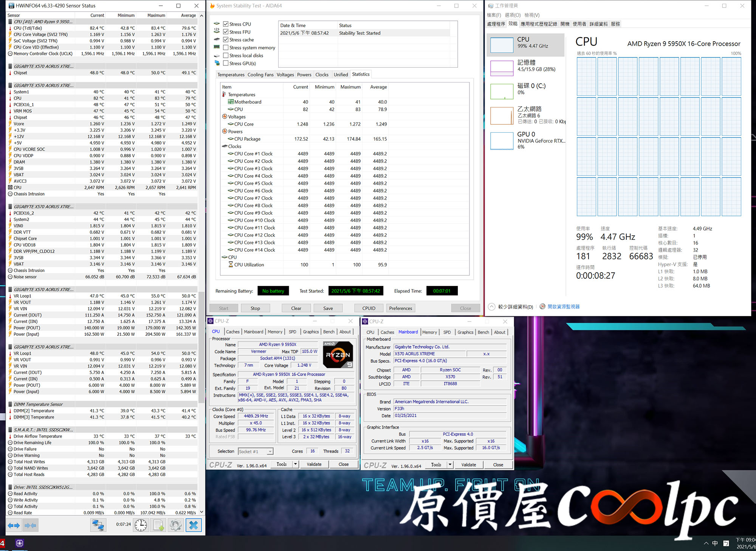Switch to Unified tab in AIDA64
The height and width of the screenshot is (551, 756).
tap(341, 75)
